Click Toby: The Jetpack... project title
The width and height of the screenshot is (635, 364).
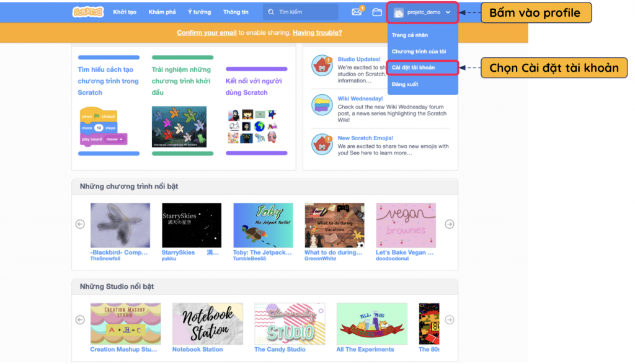coord(262,252)
